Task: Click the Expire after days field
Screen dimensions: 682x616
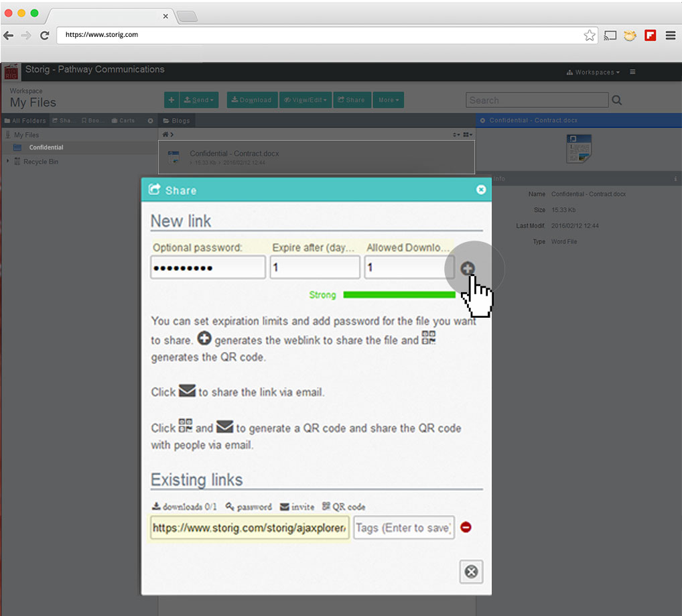Action: (x=315, y=267)
